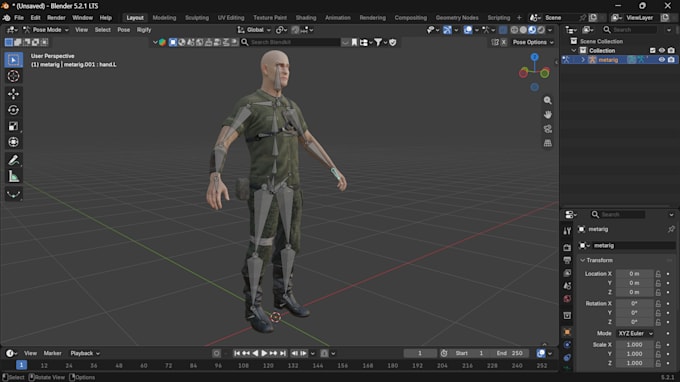Viewport: 680px width, 382px height.
Task: Open the File menu
Action: pos(19,18)
